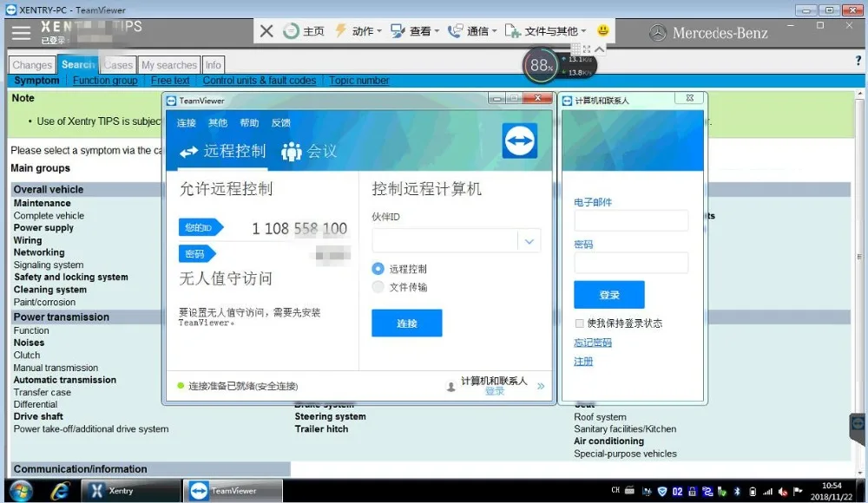Open the help question mark in Xentry

[x=858, y=61]
